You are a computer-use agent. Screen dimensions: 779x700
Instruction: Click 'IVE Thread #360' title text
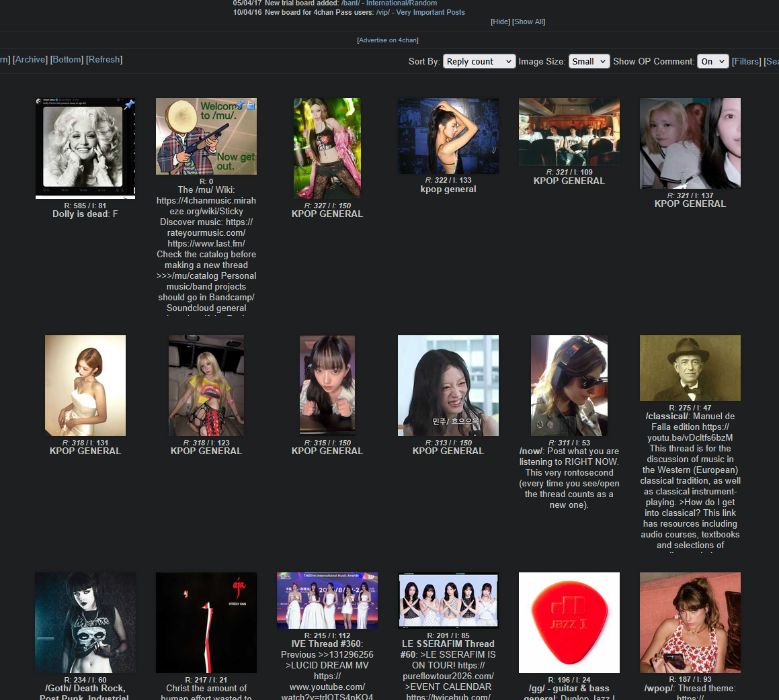[327, 644]
